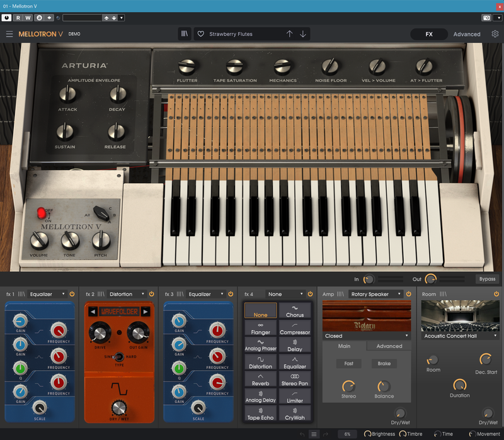
Task: Open fx 1 Equalizer type dropdown
Action: coord(47,294)
